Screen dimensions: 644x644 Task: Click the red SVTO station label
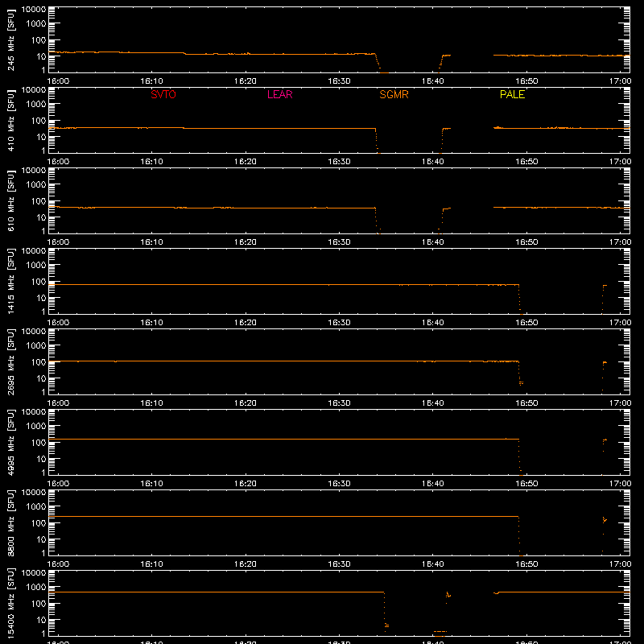click(163, 94)
